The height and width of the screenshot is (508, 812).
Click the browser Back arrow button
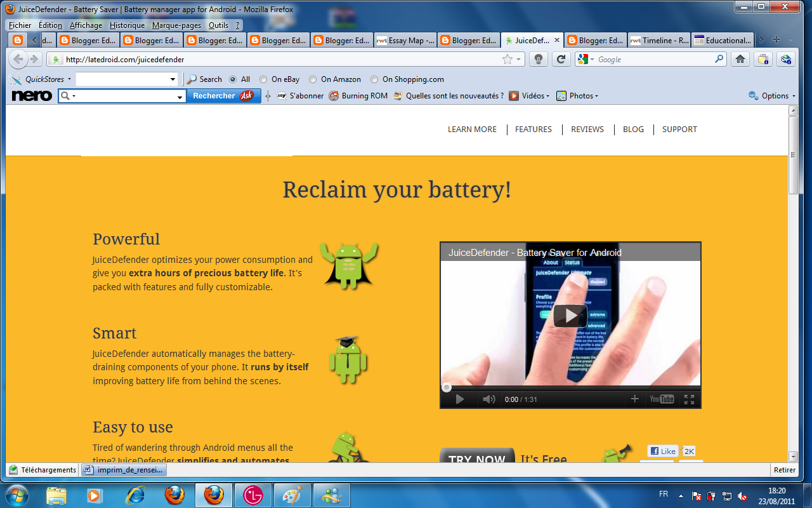click(x=18, y=59)
